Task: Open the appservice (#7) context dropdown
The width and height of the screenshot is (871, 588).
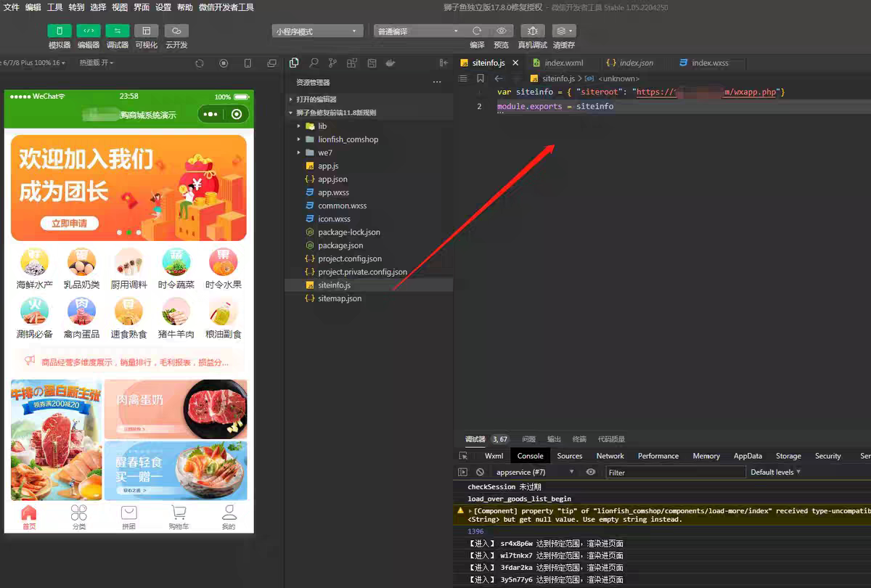Action: click(535, 472)
